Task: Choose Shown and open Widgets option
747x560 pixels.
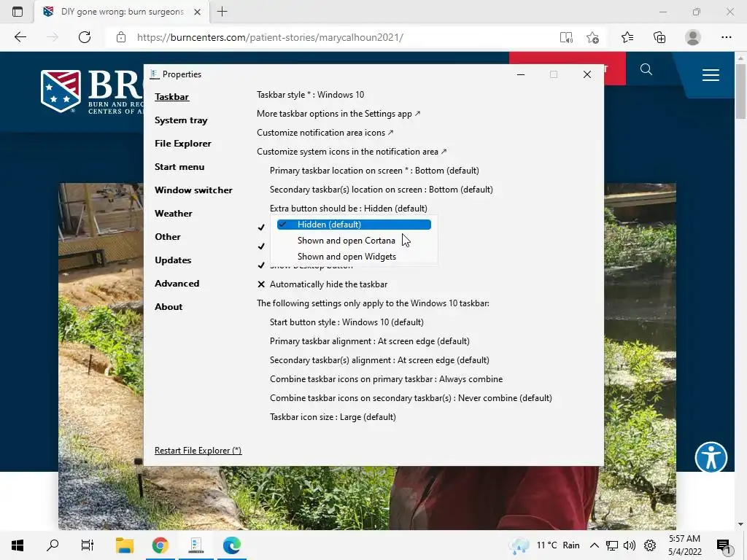Action: click(x=354, y=257)
